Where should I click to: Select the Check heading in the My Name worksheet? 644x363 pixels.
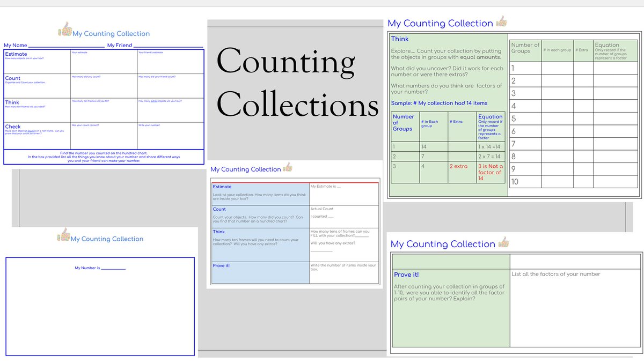pos(13,127)
